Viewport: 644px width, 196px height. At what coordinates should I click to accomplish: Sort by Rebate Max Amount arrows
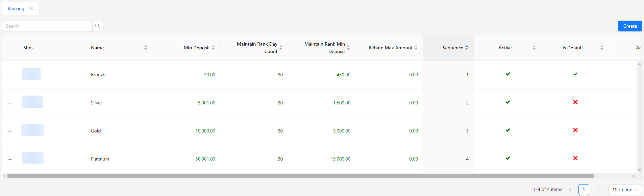click(416, 48)
